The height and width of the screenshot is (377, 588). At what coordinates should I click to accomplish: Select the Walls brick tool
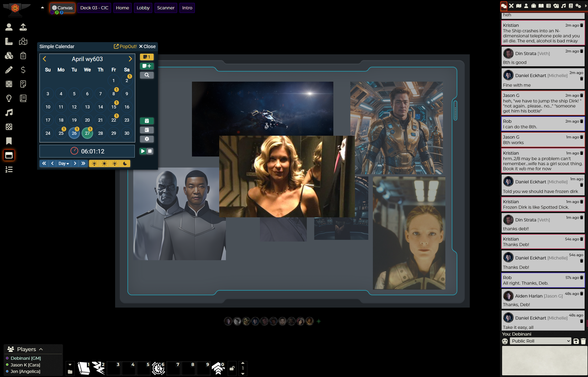pos(9,84)
